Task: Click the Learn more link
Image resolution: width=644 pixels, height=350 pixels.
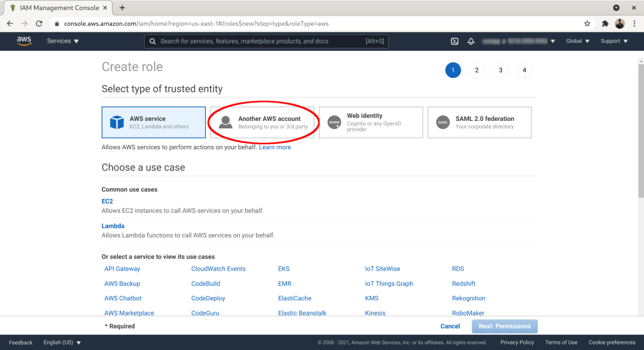Action: click(275, 147)
